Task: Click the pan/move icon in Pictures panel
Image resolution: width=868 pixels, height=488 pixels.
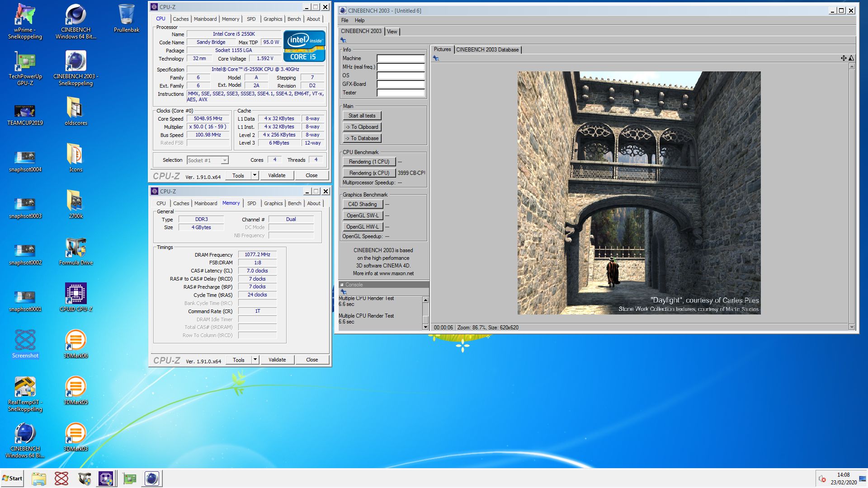Action: (x=843, y=58)
